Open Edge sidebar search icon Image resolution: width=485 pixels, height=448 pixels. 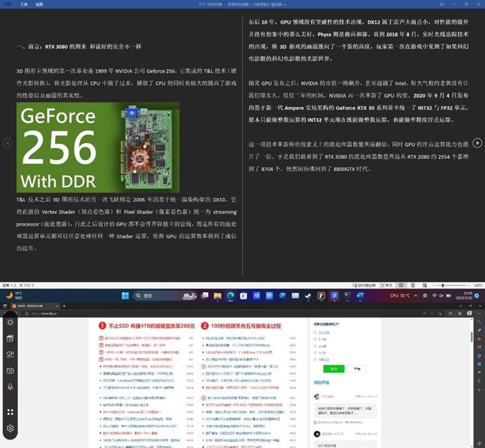[x=479, y=322]
